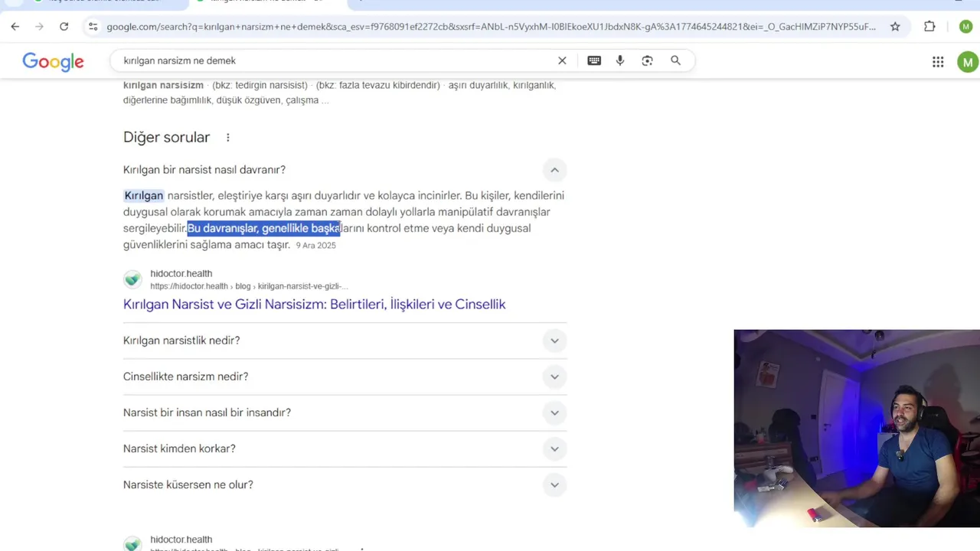Open 'Kırılgan Narsist ve Gizli Narsisizm' result link
The image size is (980, 551).
[314, 305]
